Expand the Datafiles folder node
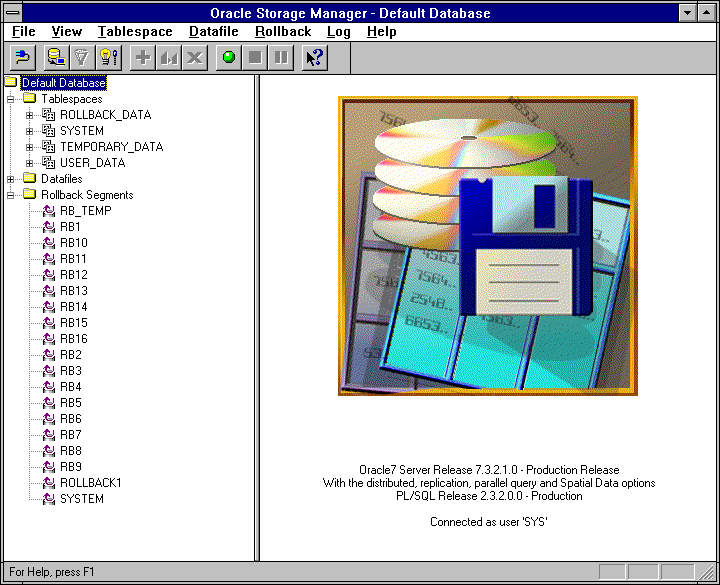The height and width of the screenshot is (585, 720). 11,179
